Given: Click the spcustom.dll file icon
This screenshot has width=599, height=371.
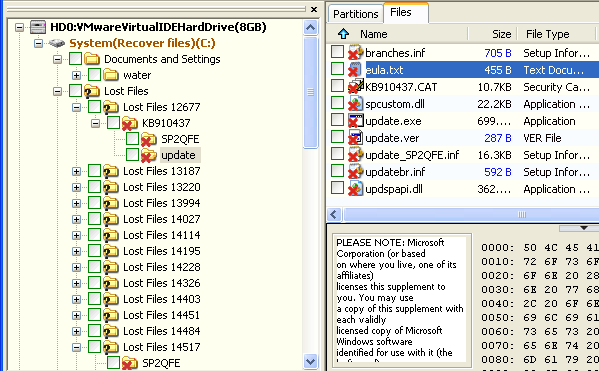Looking at the screenshot, I should point(355,104).
